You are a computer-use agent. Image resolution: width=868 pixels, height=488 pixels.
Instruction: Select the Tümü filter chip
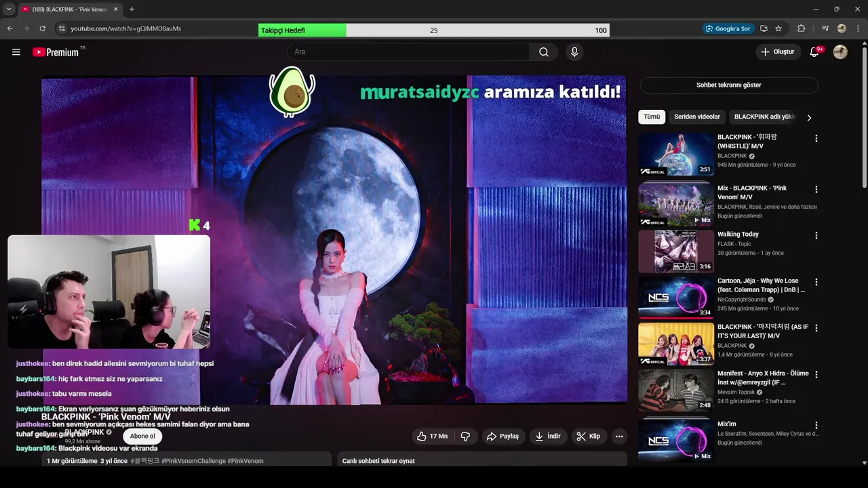point(652,117)
